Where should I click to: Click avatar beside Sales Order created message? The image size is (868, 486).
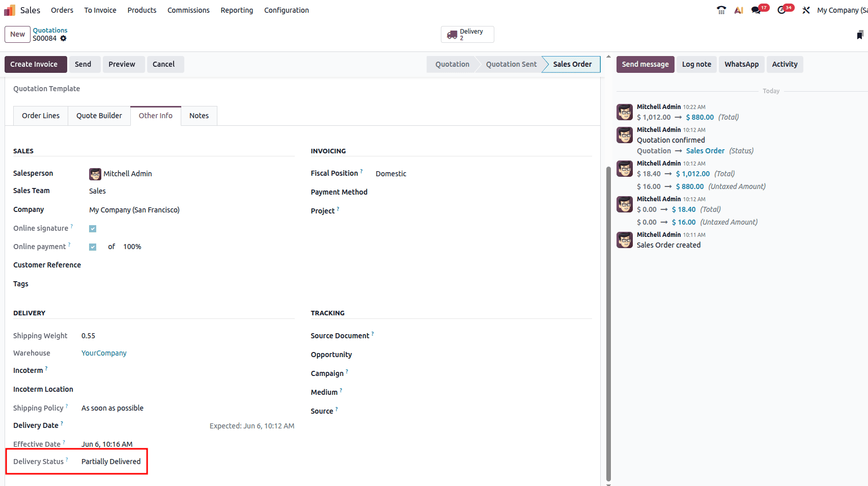[625, 240]
